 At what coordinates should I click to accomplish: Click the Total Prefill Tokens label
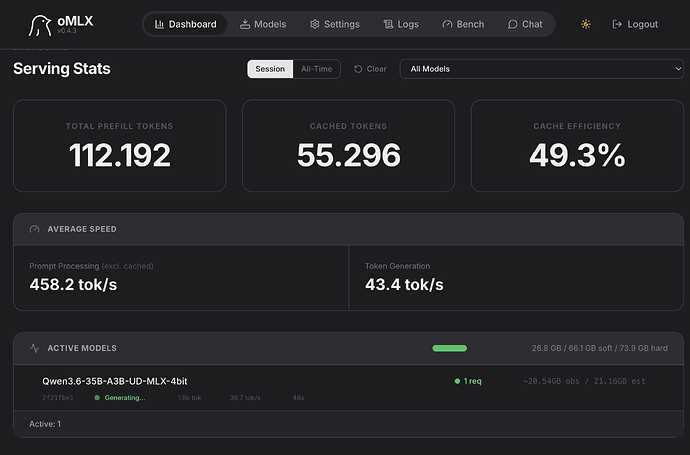point(120,126)
